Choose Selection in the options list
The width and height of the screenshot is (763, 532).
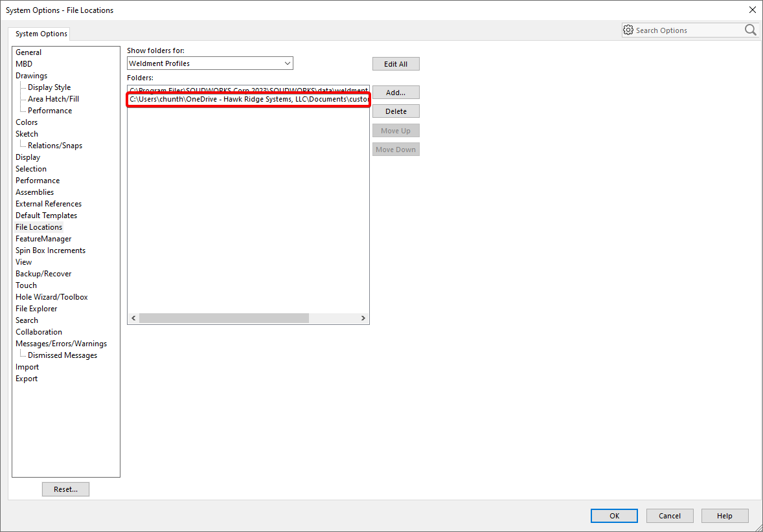pos(30,169)
